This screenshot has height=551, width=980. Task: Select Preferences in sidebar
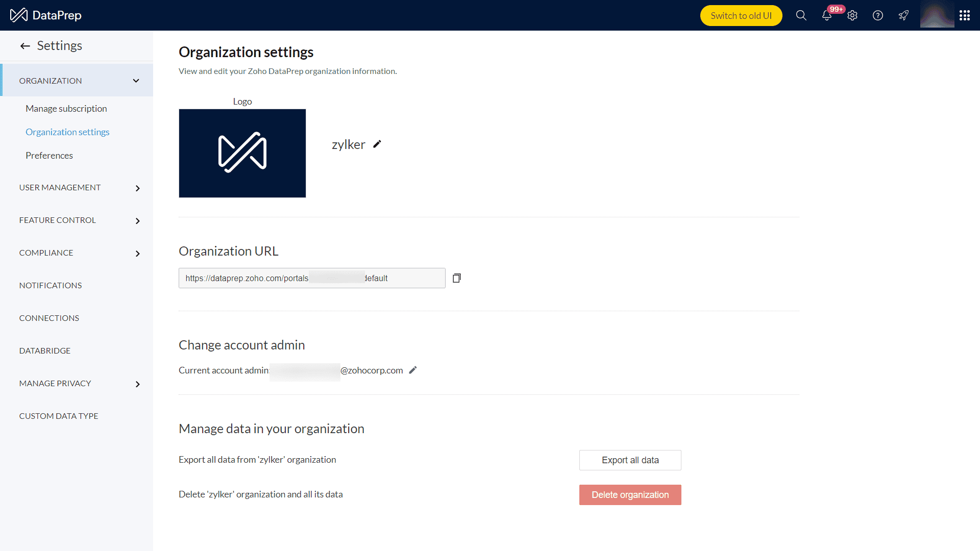click(49, 156)
